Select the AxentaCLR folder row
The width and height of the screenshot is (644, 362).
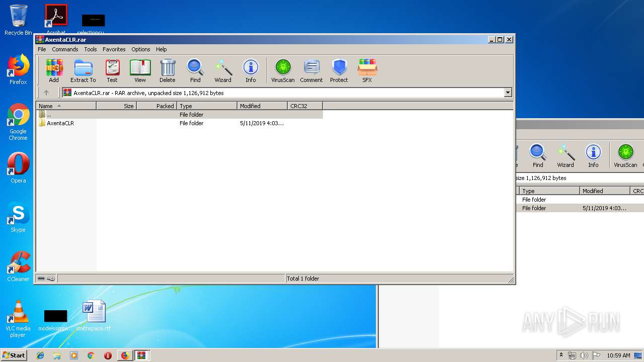pos(179,123)
